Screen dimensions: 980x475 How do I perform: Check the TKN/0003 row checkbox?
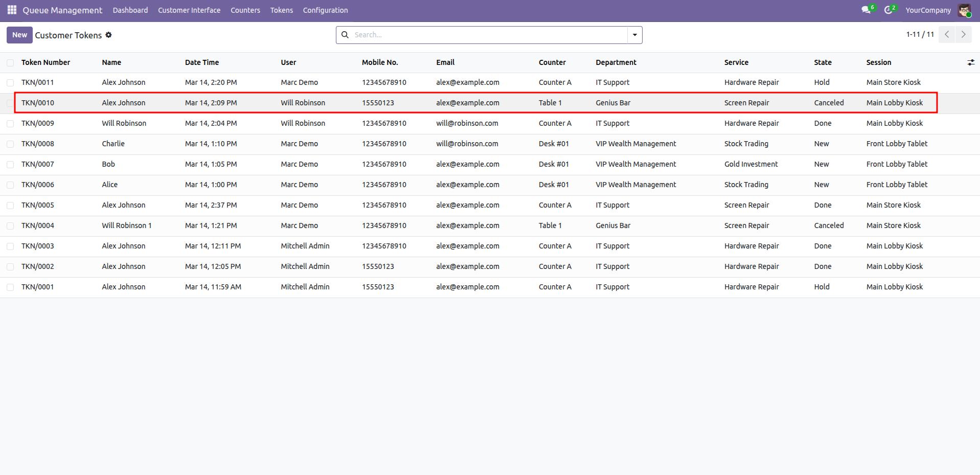point(10,246)
